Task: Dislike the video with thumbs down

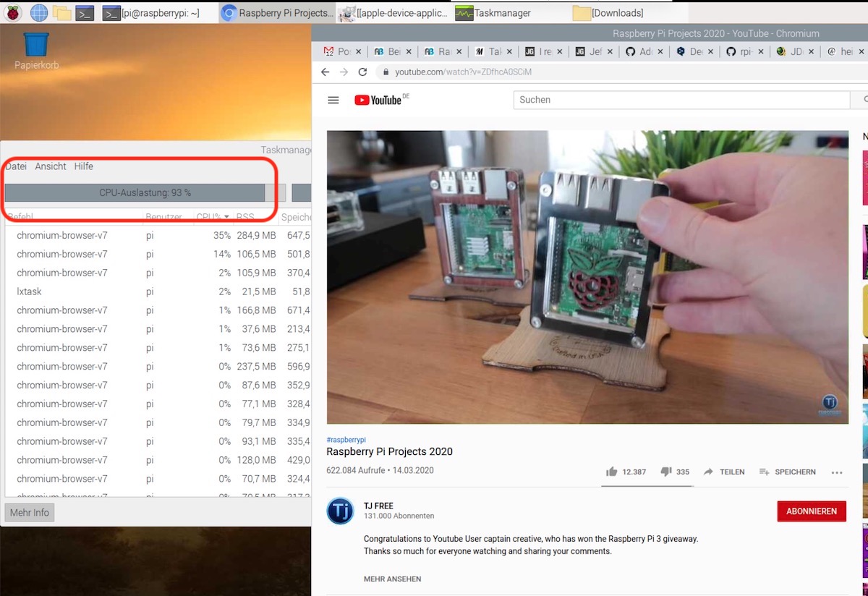Action: 666,472
